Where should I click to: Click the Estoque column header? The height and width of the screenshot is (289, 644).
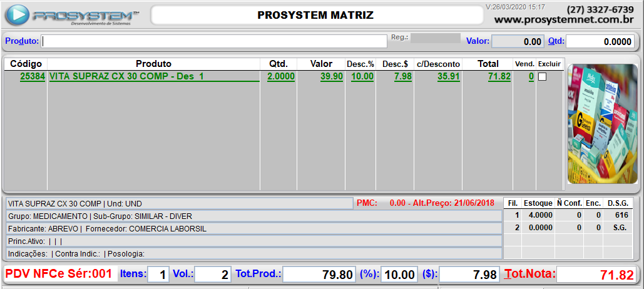(x=538, y=203)
